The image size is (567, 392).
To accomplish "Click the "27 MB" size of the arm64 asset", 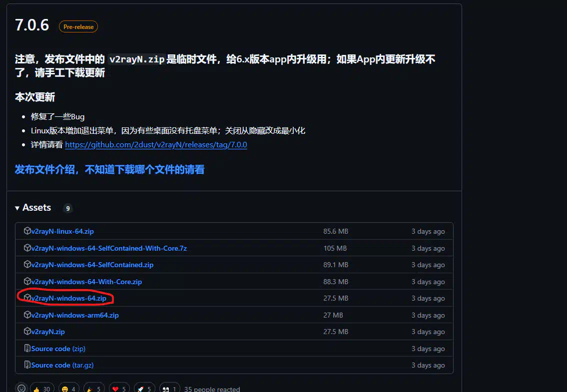I will click(x=333, y=315).
